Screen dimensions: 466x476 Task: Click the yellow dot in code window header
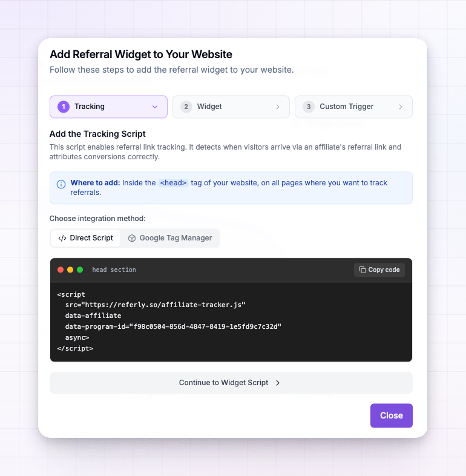coord(70,269)
